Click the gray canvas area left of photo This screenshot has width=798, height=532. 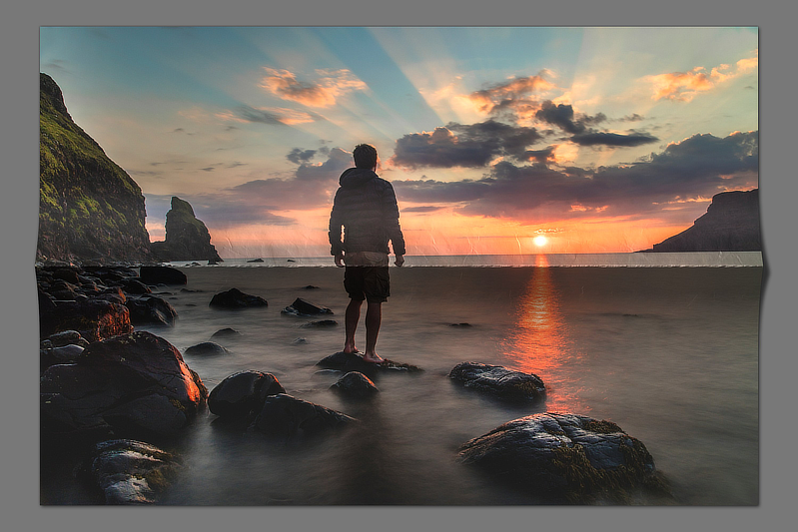click(18, 269)
